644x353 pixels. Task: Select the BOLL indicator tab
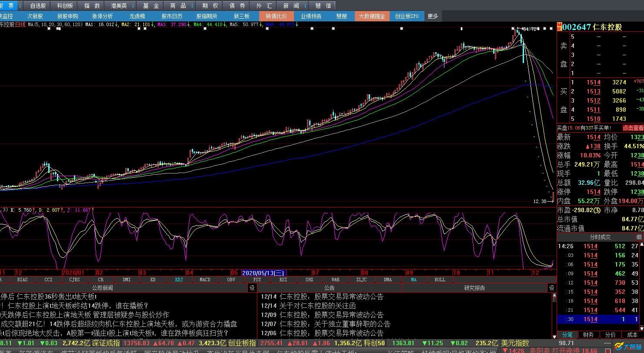[x=440, y=280]
